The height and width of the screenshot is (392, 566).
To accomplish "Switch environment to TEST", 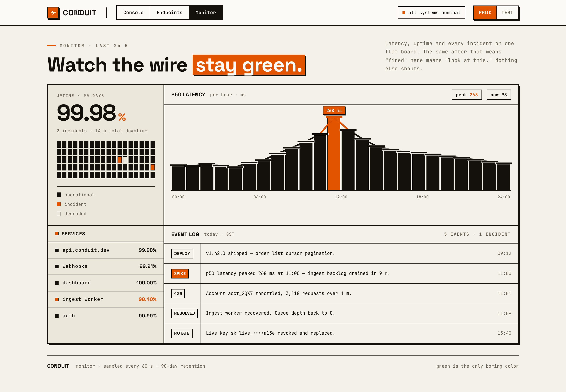I will click(507, 13).
